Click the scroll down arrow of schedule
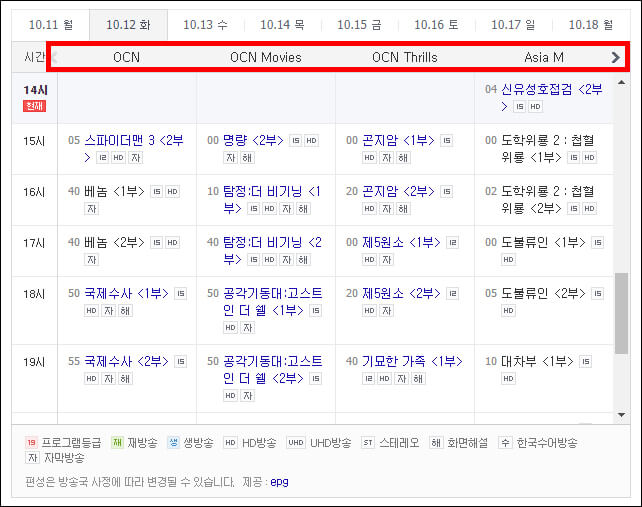The width and height of the screenshot is (642, 507). pos(621,415)
